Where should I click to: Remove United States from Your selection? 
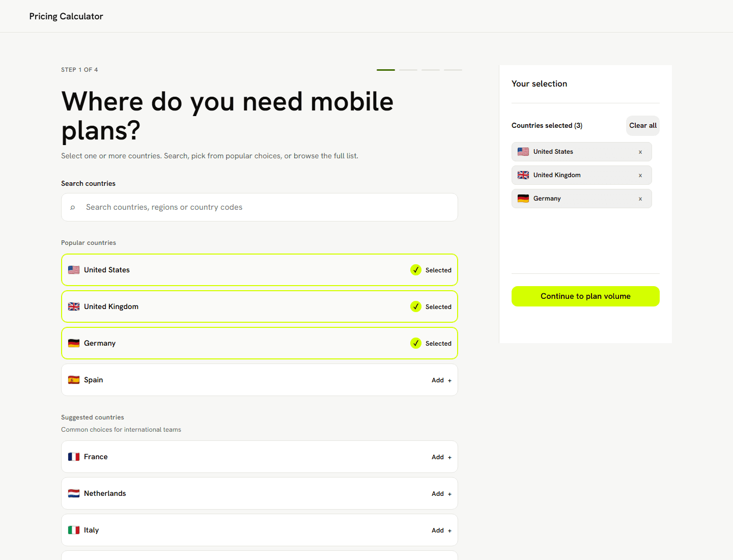tap(640, 152)
